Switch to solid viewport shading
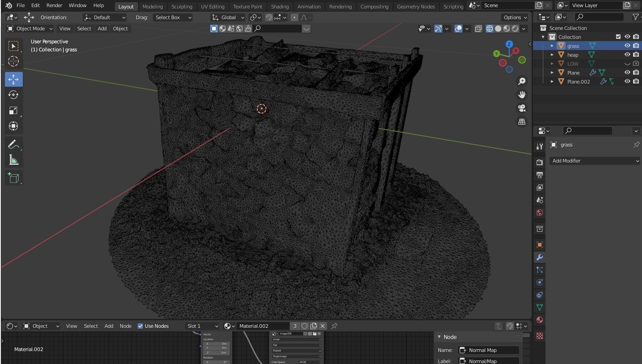The width and height of the screenshot is (642, 364). pos(498,29)
